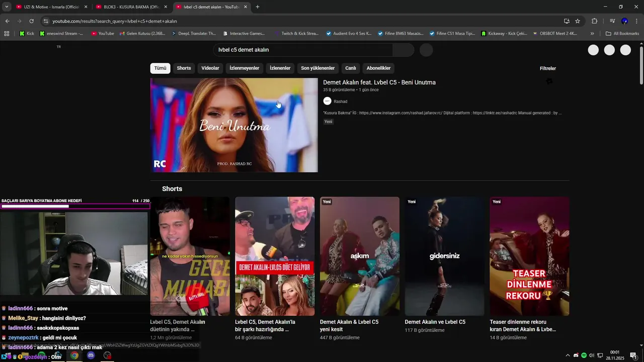Open Chrome from the Windows taskbar

[74, 355]
